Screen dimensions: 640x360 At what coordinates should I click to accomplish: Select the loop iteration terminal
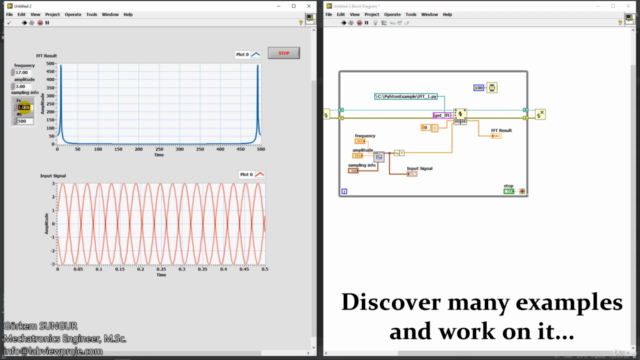coord(344,191)
